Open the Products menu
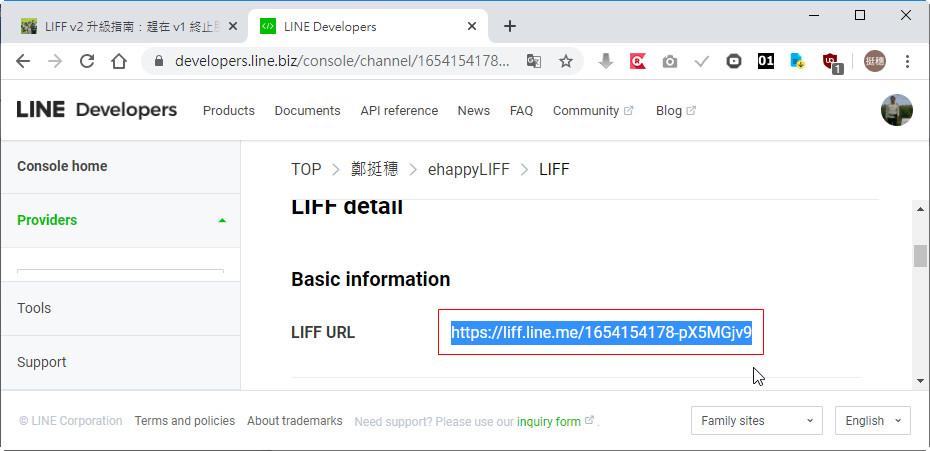 [x=229, y=110]
